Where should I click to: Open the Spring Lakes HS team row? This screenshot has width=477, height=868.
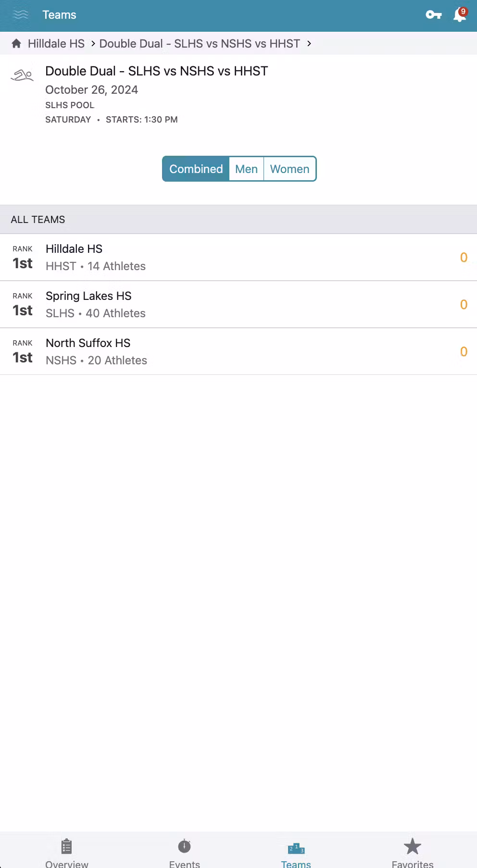coord(238,305)
